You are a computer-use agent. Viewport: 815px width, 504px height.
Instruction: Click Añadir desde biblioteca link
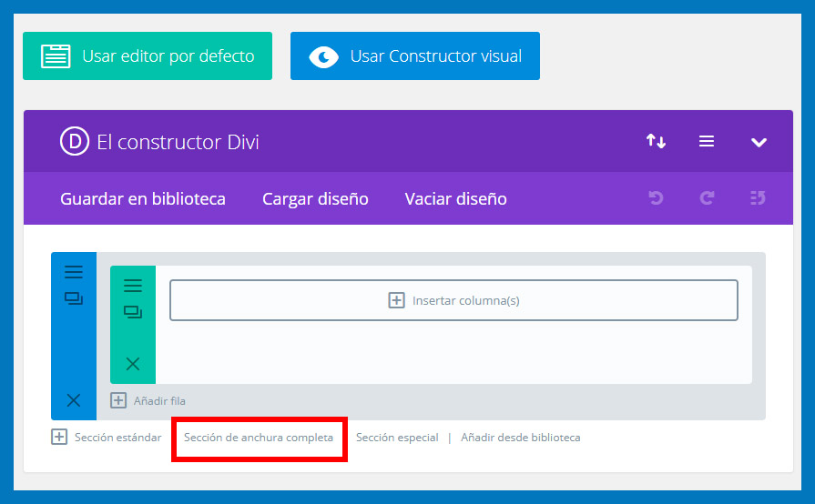520,438
